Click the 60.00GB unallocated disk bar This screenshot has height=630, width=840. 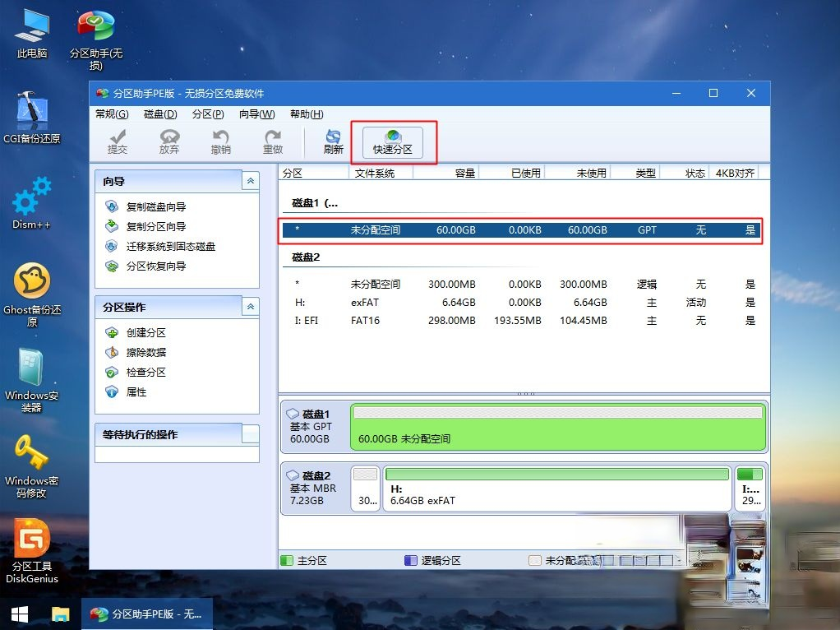[x=557, y=427]
